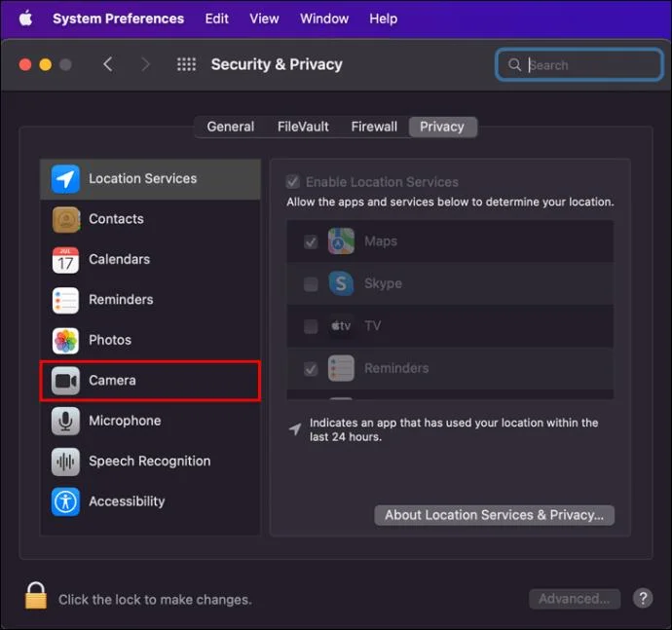
Task: Click the Calendars icon in sidebar
Action: click(65, 260)
